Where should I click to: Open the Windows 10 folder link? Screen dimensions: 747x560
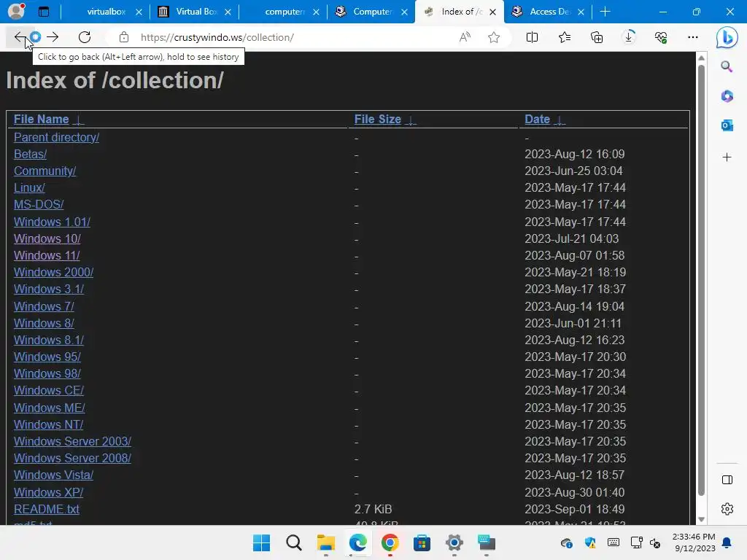point(47,238)
